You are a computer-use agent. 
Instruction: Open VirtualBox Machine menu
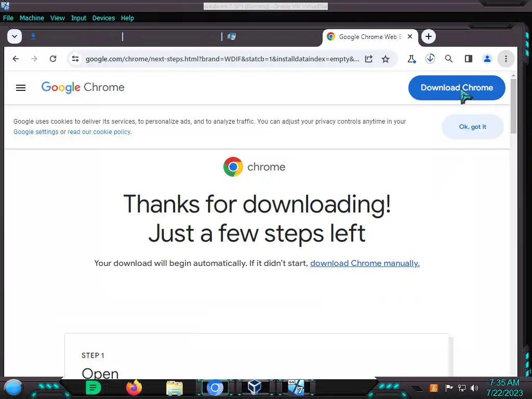pos(32,18)
